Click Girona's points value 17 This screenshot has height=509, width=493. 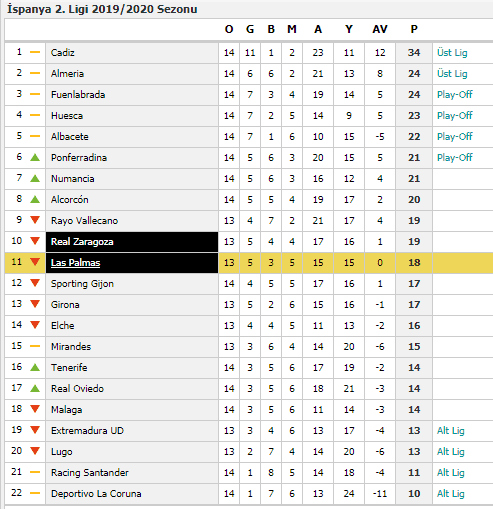[x=414, y=305]
